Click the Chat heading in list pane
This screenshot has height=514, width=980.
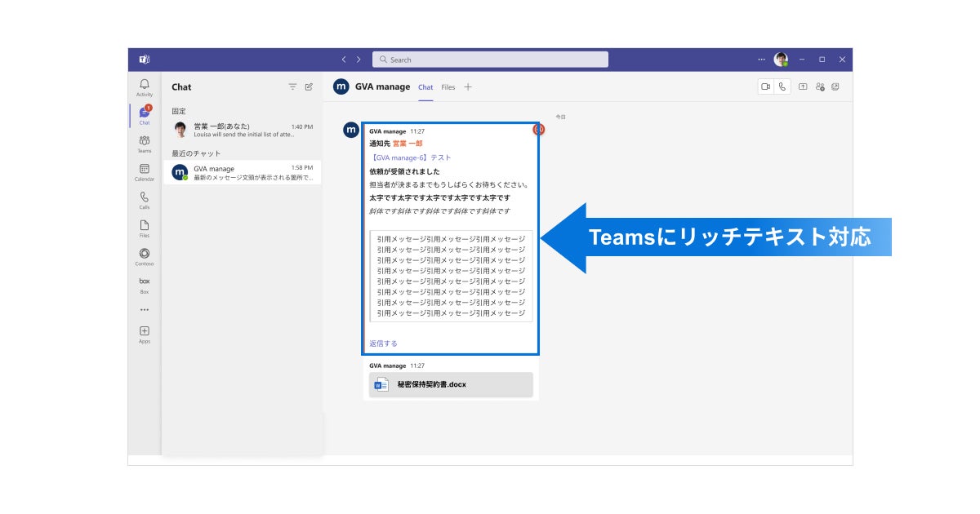(x=181, y=86)
